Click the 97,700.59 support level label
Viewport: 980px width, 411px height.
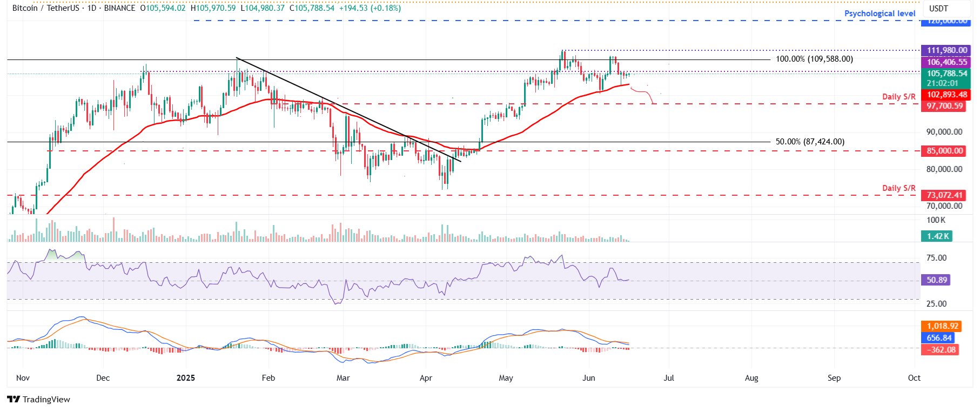pos(944,106)
